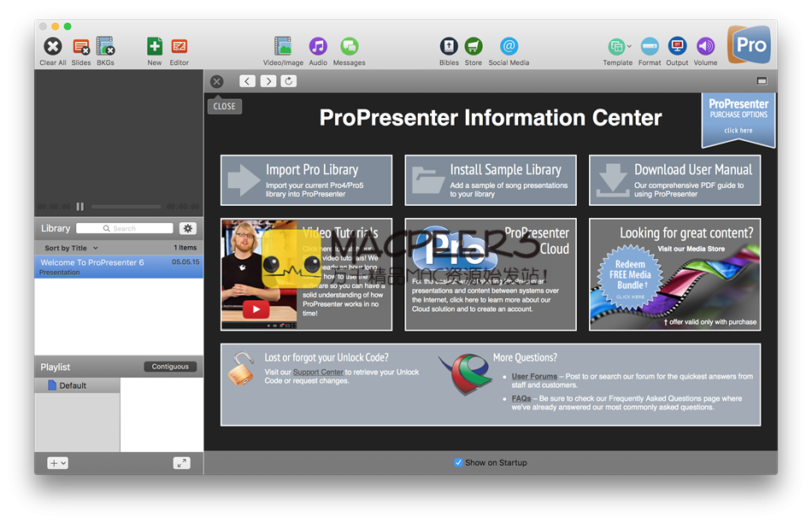Click the Contiguous button
Image resolution: width=812 pixels, height=523 pixels.
(170, 367)
